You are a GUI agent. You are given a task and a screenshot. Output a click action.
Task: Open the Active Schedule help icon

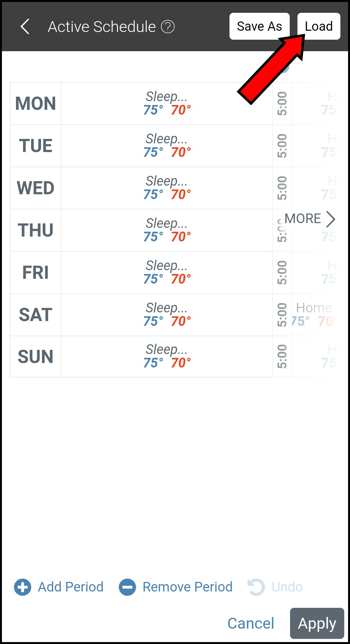click(168, 27)
